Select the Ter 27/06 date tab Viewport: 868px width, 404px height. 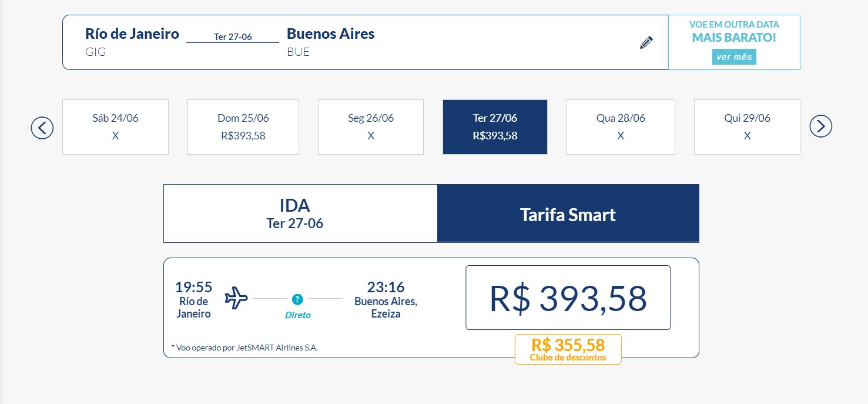(x=495, y=127)
